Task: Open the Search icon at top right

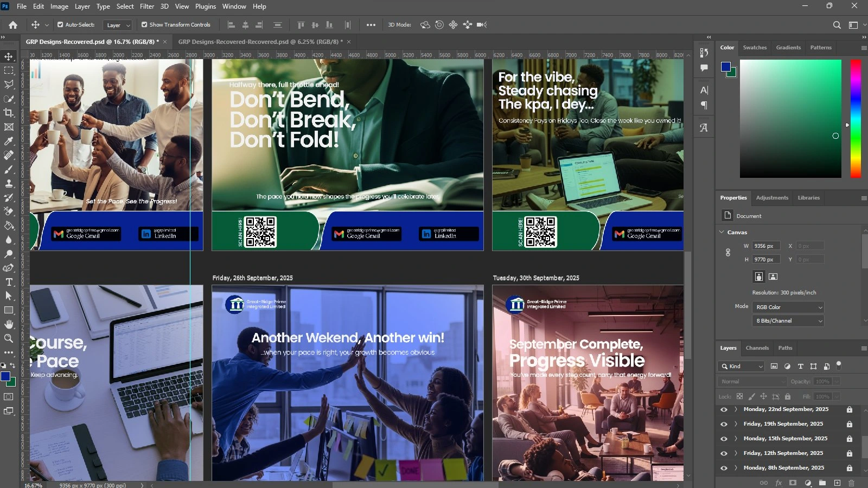Action: point(837,25)
